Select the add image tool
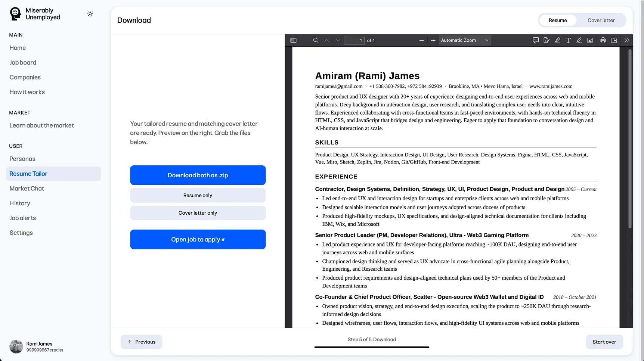This screenshot has width=644, height=361. coord(590,40)
